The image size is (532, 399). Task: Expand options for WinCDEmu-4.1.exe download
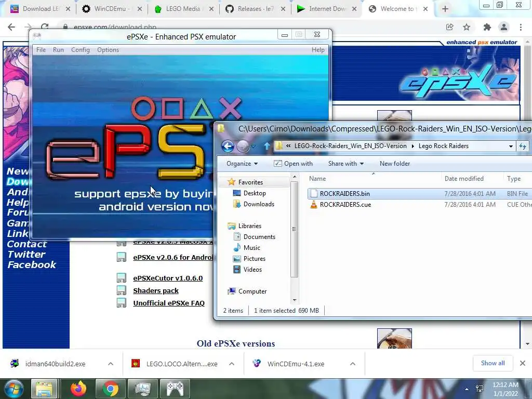353,364
